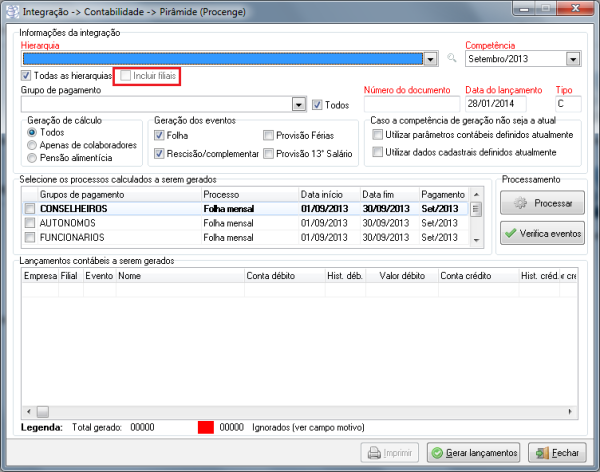
Task: Click the application icon in title bar
Action: click(12, 10)
